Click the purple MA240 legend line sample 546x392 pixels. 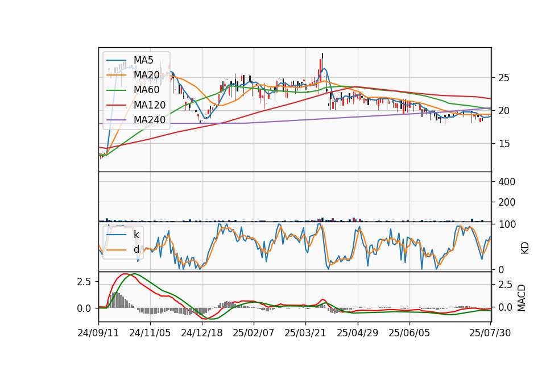116,120
